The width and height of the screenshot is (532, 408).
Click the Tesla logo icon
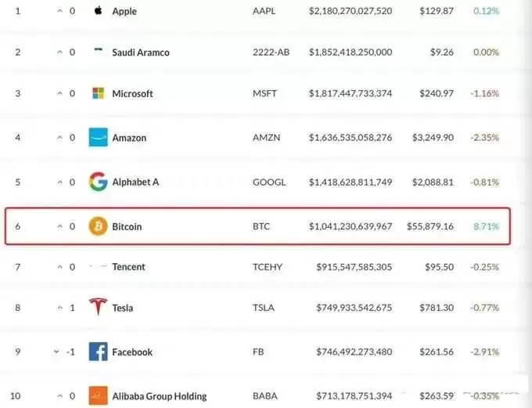98,307
